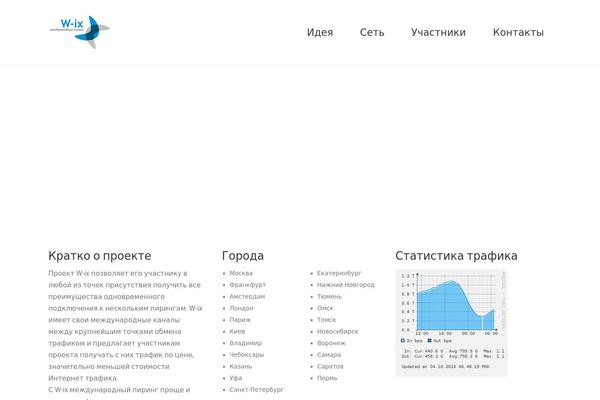Viewport: 600px width, 400px height.
Task: Click Саратов in the city list
Action: 330,366
